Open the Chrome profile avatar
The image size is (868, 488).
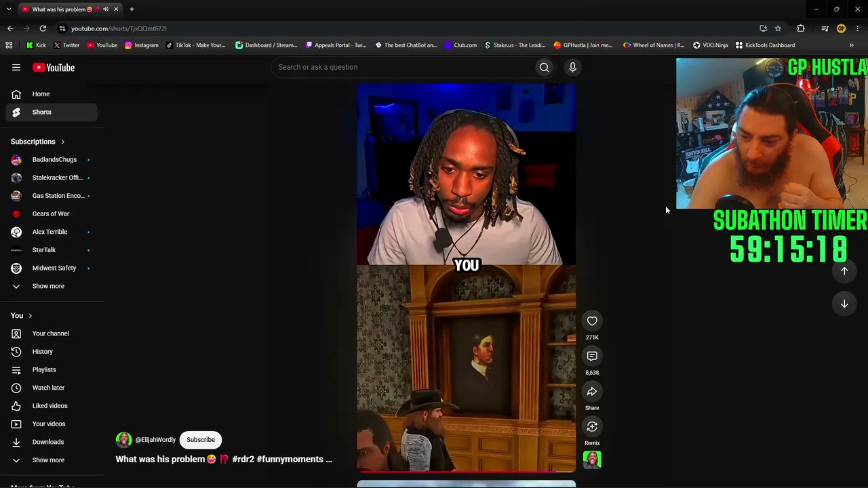click(841, 28)
